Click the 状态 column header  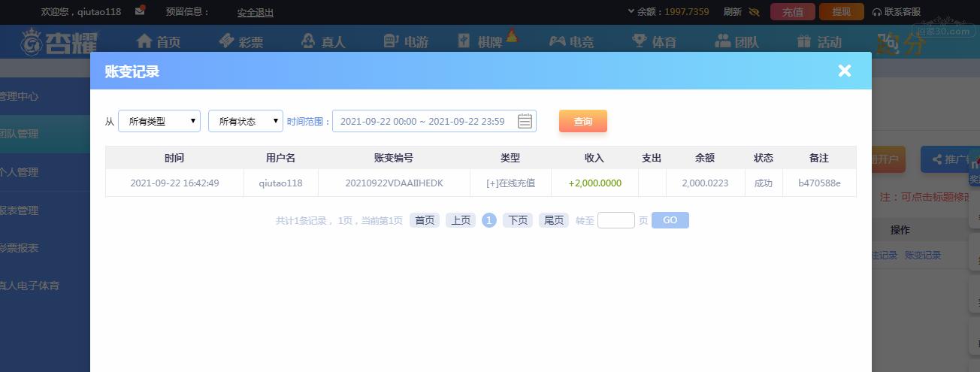tap(764, 158)
